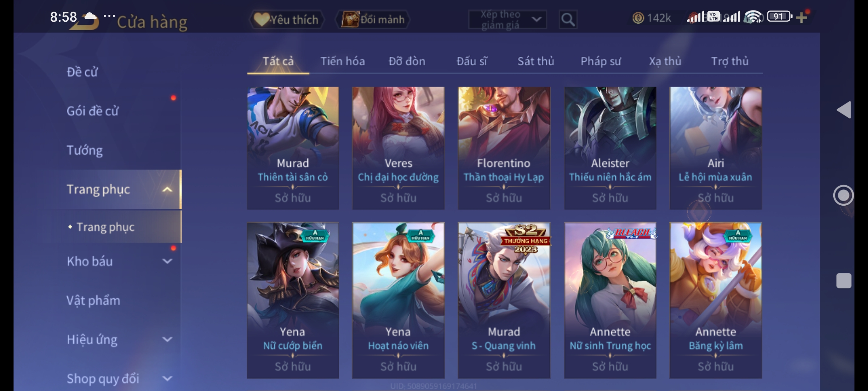Tap the Android recent apps square

click(844, 281)
